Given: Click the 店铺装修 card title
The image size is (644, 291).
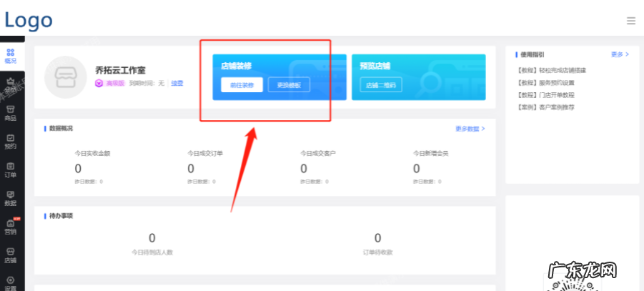Looking at the screenshot, I should pos(236,66).
